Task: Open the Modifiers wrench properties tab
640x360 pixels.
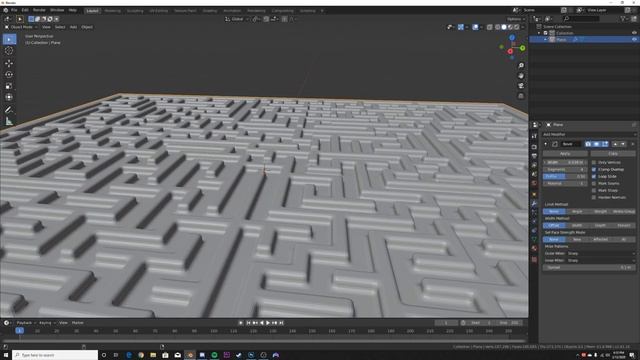Action: click(x=534, y=204)
